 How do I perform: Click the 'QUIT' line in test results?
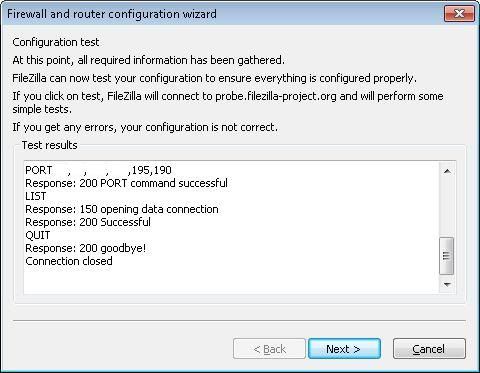pyautogui.click(x=38, y=235)
